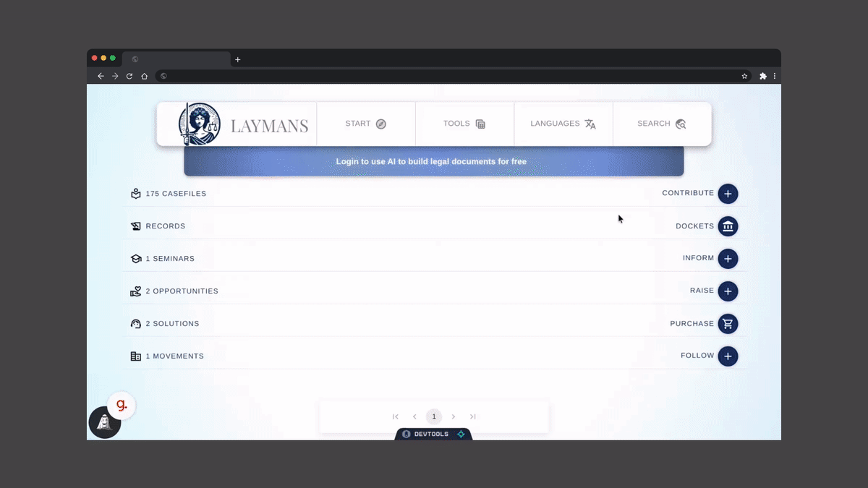The width and height of the screenshot is (868, 488).
Task: Open the 1 Seminars section
Action: (170, 259)
